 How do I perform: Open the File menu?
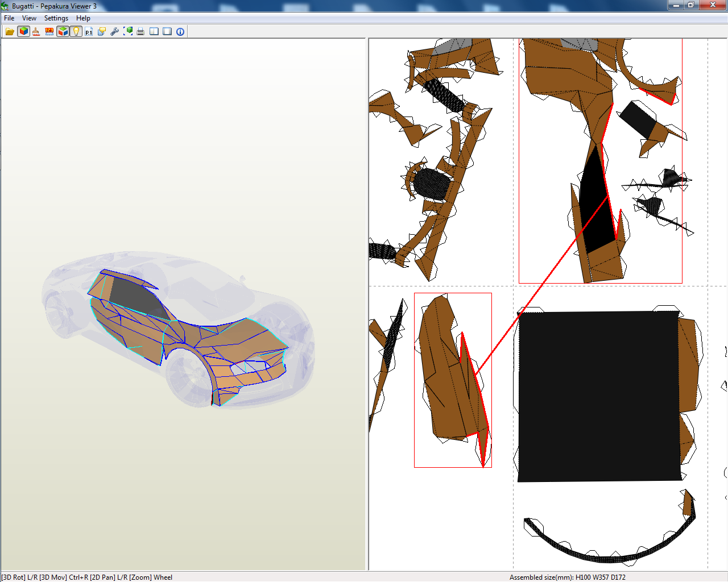pyautogui.click(x=9, y=18)
